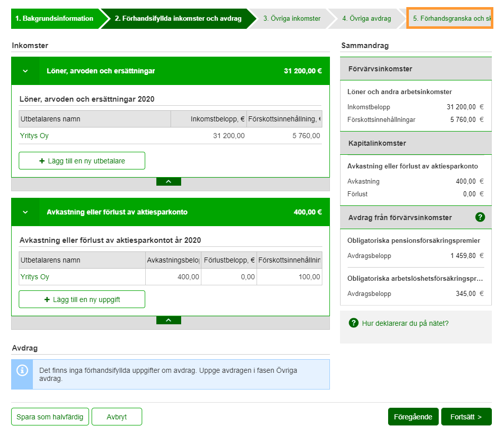Click the info icon in Avdrag notice

point(22,370)
